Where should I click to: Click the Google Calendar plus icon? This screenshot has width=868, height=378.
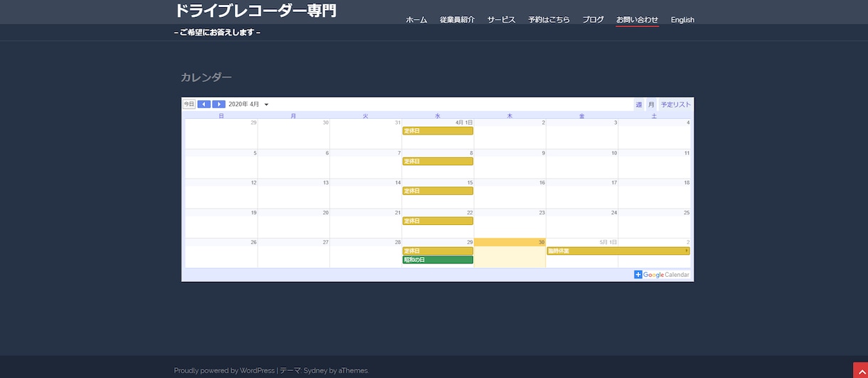(638, 275)
